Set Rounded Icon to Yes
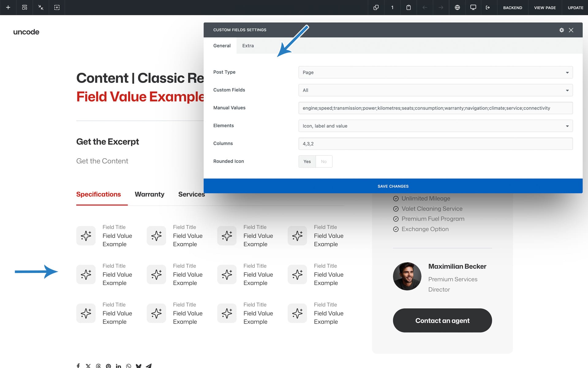This screenshot has height=368, width=588. pos(307,162)
